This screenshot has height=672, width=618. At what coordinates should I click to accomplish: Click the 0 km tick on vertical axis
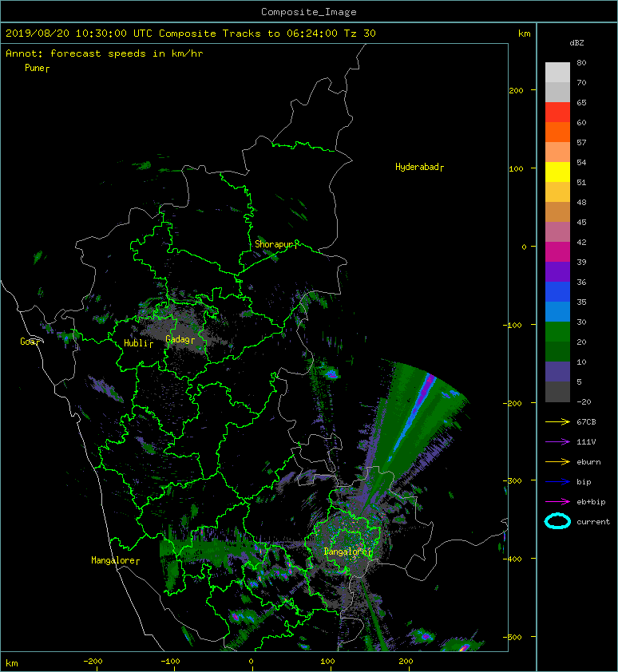pos(524,247)
